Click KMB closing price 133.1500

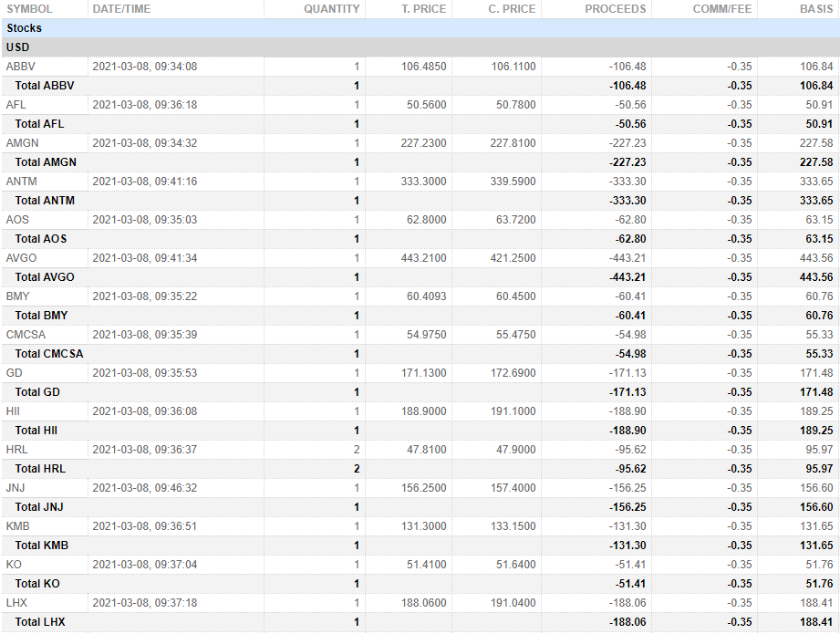point(513,526)
